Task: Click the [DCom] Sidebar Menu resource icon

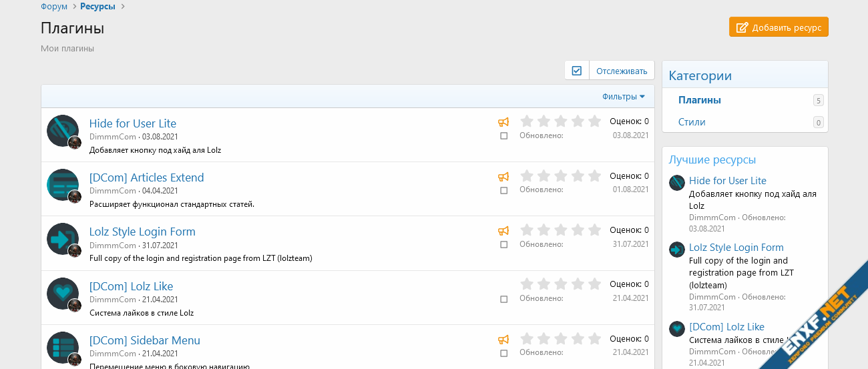Action: [x=62, y=347]
